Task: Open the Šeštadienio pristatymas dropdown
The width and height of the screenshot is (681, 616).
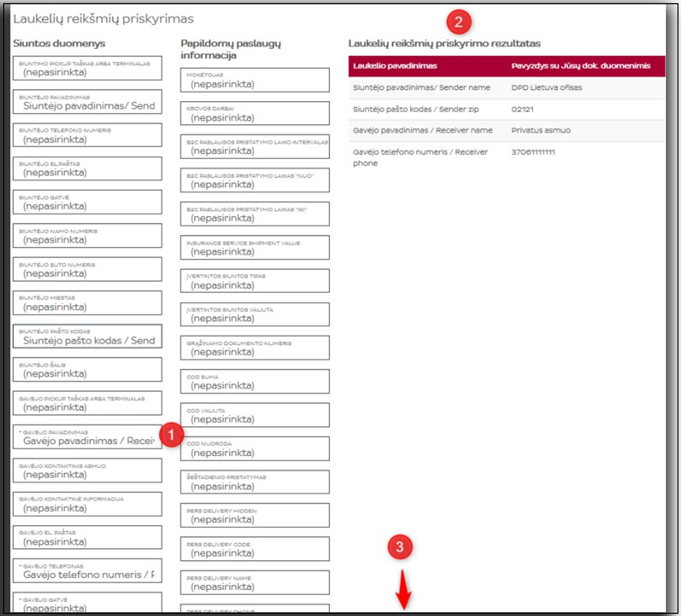Action: (x=255, y=482)
